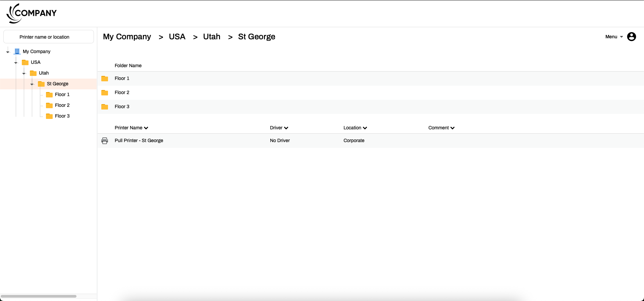644x301 pixels.
Task: Open the Menu dropdown
Action: point(614,37)
